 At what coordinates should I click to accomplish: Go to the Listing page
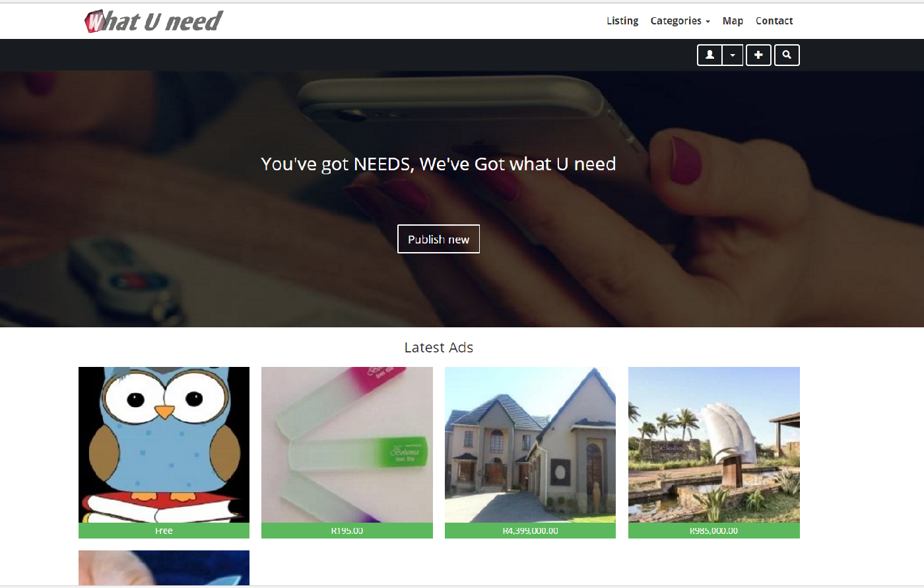(622, 21)
